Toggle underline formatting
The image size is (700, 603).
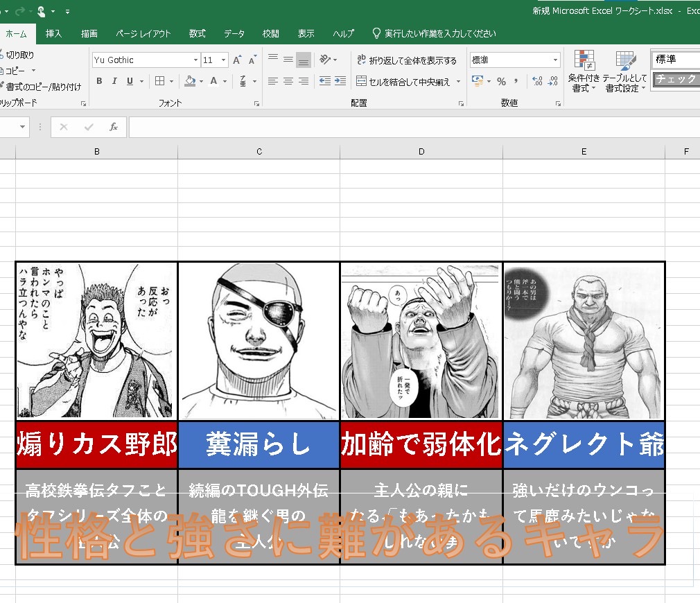click(x=130, y=81)
